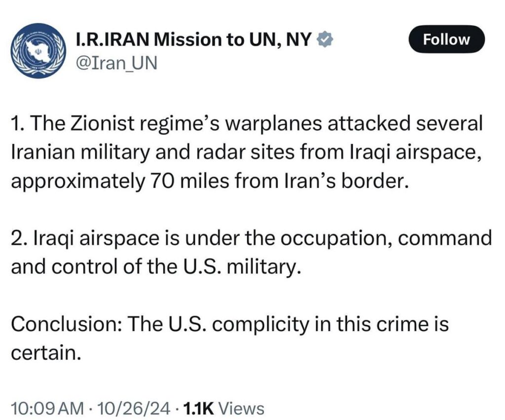Click the final word "certain."

[x=45, y=353]
